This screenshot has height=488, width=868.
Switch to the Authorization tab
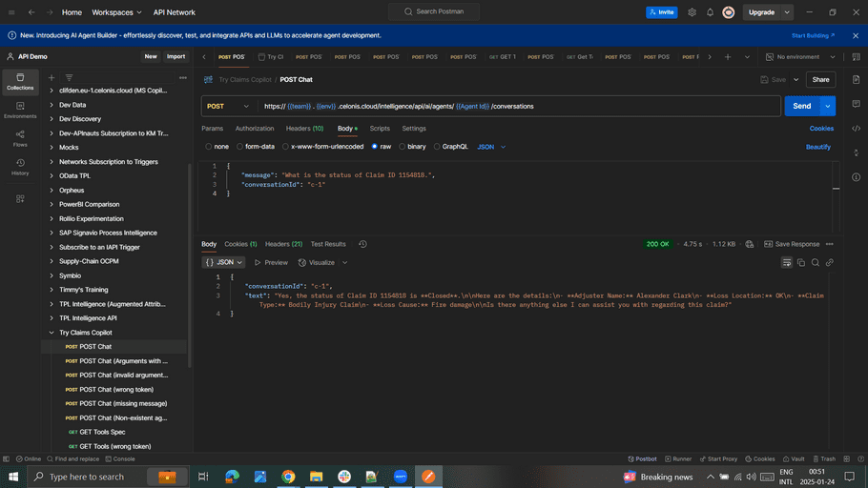255,128
